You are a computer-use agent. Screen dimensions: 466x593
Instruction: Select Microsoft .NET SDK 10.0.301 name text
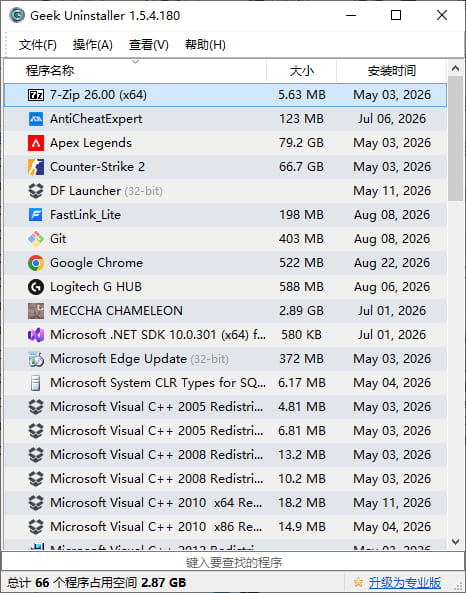click(x=158, y=335)
